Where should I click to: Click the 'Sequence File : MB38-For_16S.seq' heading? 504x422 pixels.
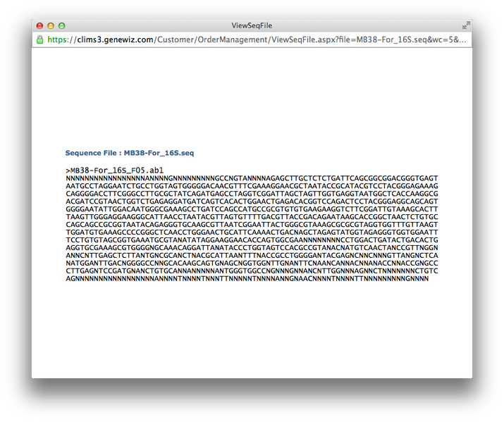(x=130, y=153)
